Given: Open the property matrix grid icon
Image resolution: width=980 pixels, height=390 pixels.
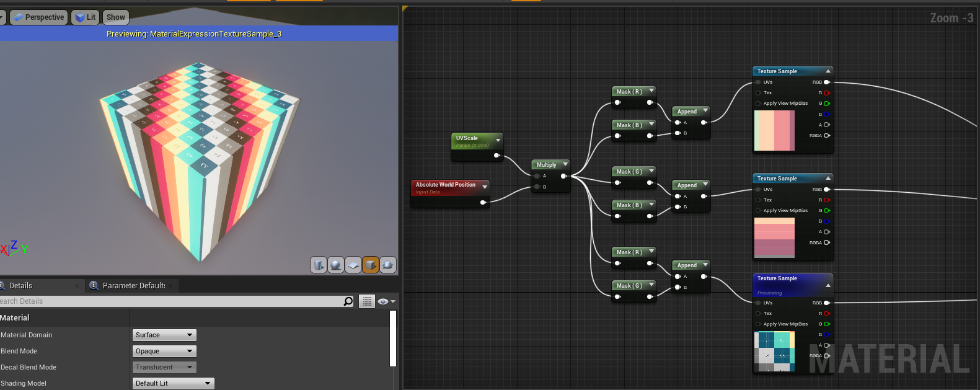Looking at the screenshot, I should [x=368, y=301].
